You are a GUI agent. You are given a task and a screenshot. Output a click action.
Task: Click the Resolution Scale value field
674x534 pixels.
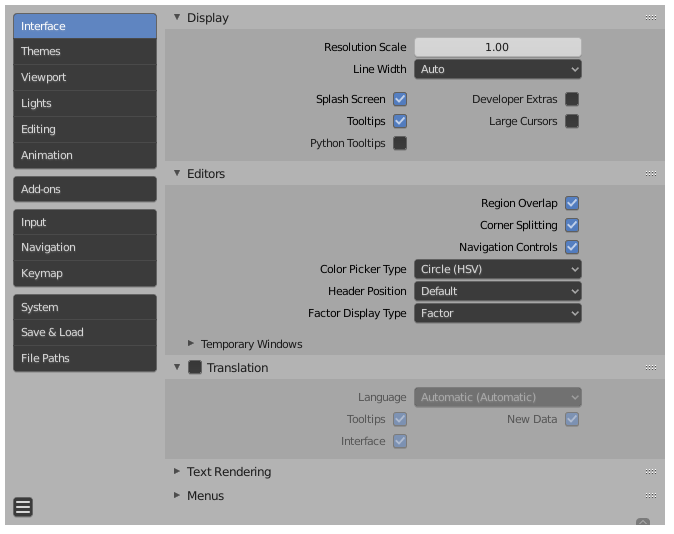click(498, 47)
